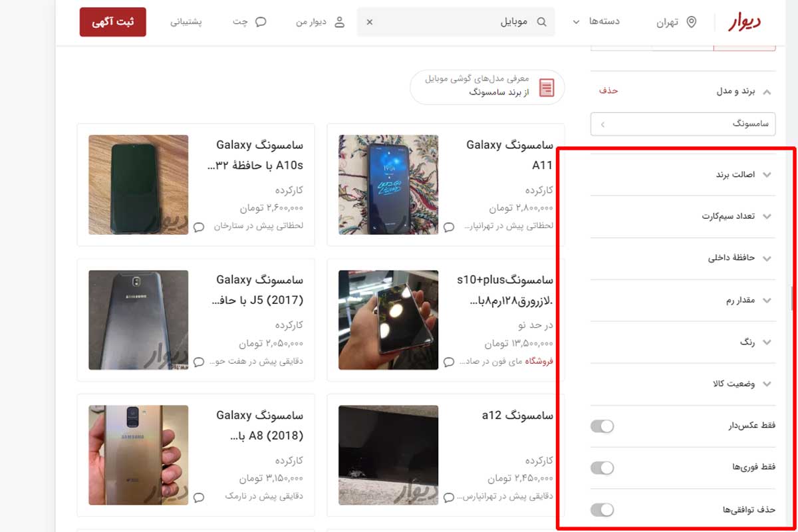Viewport: 798px width, 532px height.
Task: Click the price ۱۳,۵۰۰,۰۰۰ تومان
Action: [519, 344]
